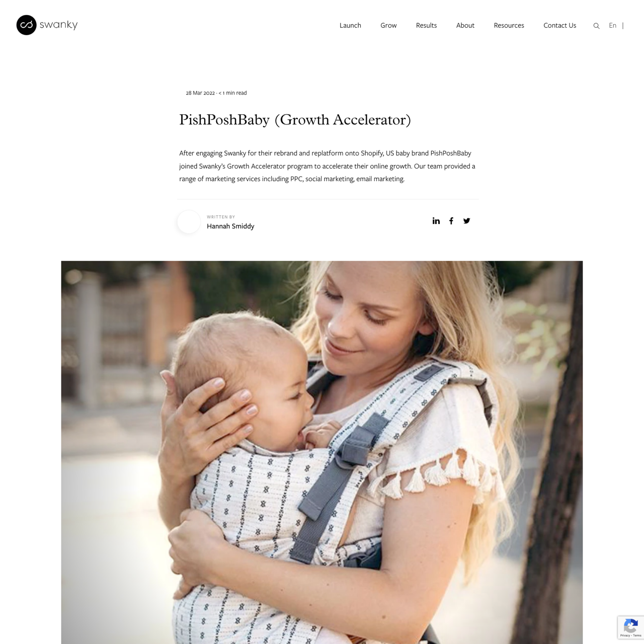Click the swanky wordmark text

(59, 25)
